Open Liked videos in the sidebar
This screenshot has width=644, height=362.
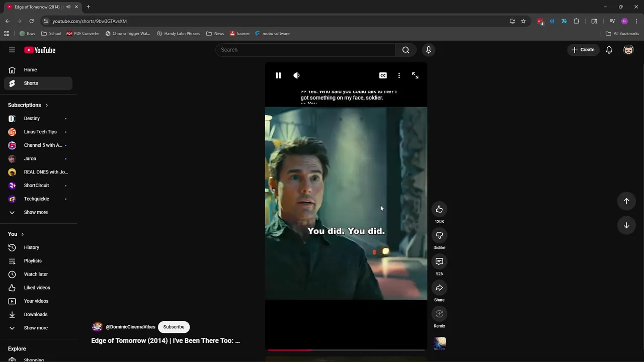38,288
